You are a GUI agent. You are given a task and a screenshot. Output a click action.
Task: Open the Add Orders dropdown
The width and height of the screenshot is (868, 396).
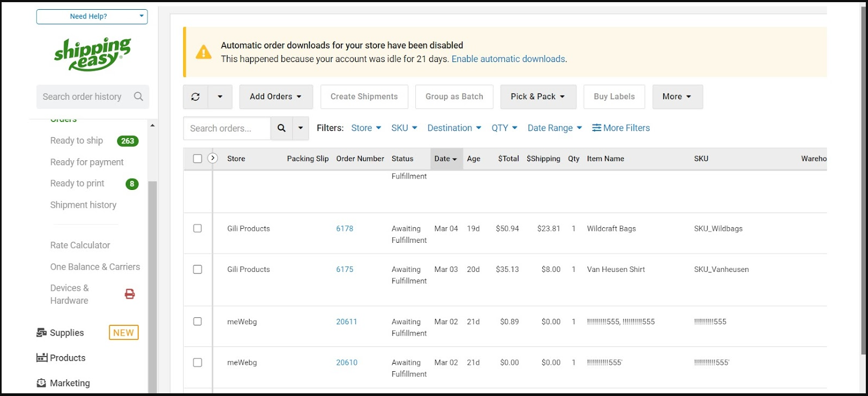[275, 97]
